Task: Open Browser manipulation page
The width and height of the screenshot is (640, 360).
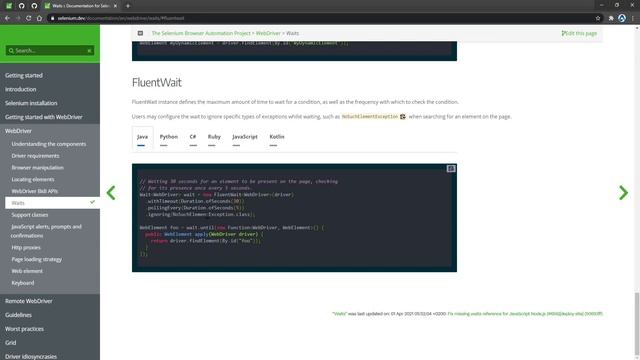Action: pos(38,168)
